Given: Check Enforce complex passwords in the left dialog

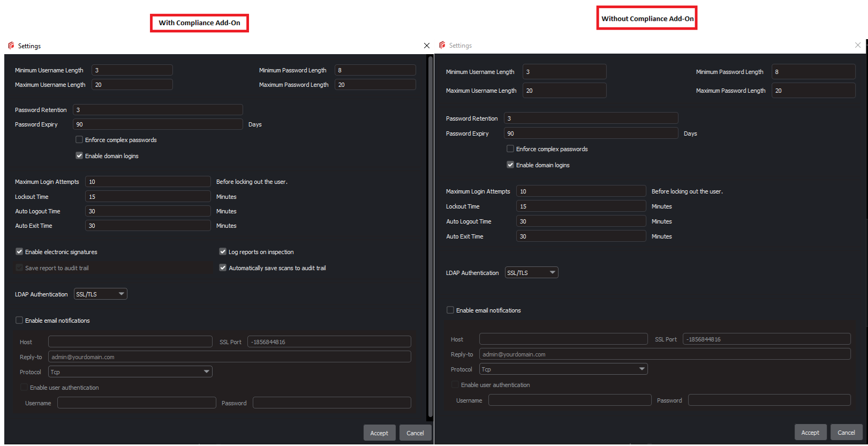Looking at the screenshot, I should click(x=79, y=140).
